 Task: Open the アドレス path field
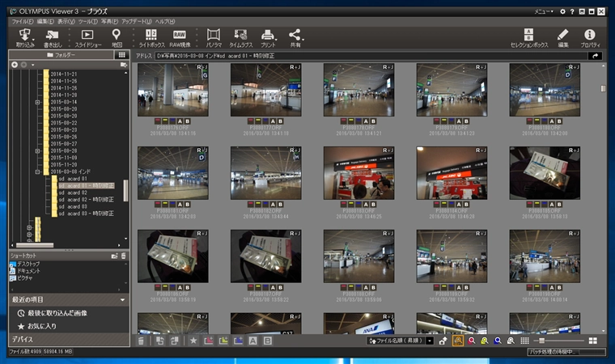tap(371, 56)
